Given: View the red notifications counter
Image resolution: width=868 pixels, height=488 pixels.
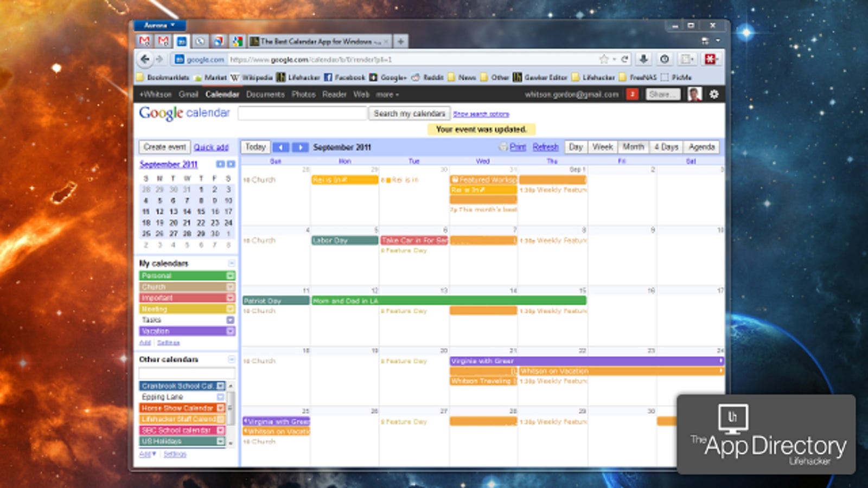Looking at the screenshot, I should click(x=632, y=94).
